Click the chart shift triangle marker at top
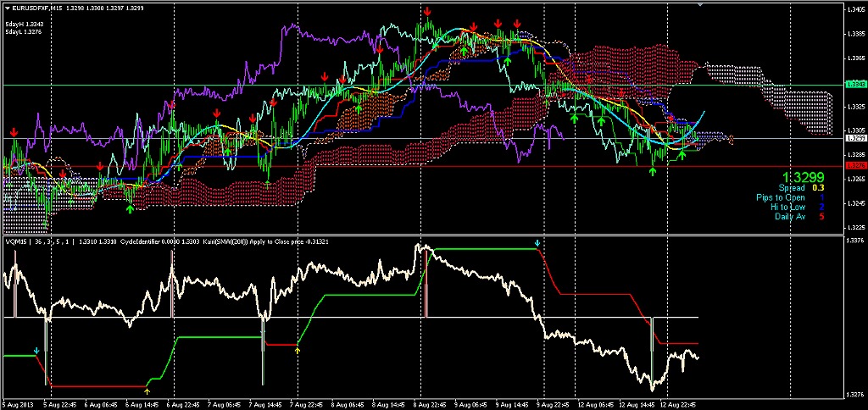The height and width of the screenshot is (410, 868). pos(700,5)
